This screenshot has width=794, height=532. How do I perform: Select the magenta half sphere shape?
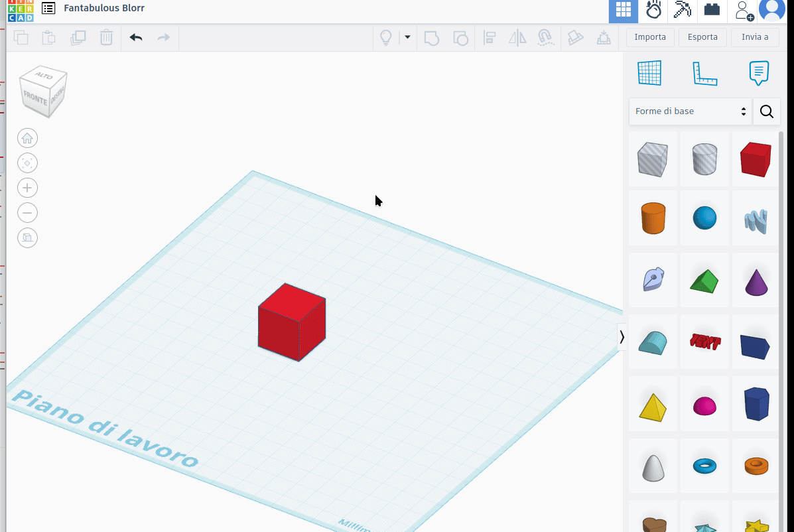704,406
